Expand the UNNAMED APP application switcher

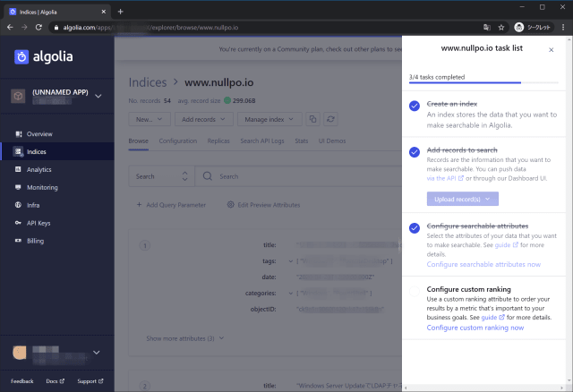98,96
